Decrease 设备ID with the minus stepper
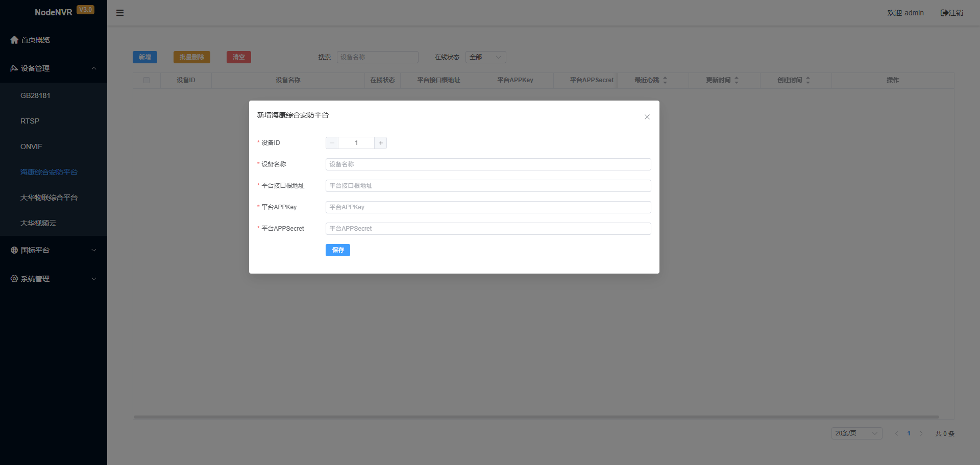Image resolution: width=980 pixels, height=465 pixels. tap(332, 143)
